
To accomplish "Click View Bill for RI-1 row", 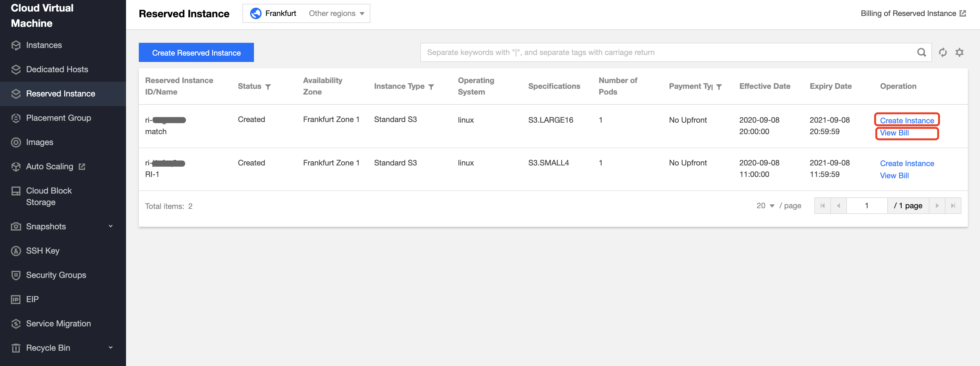I will tap(894, 176).
